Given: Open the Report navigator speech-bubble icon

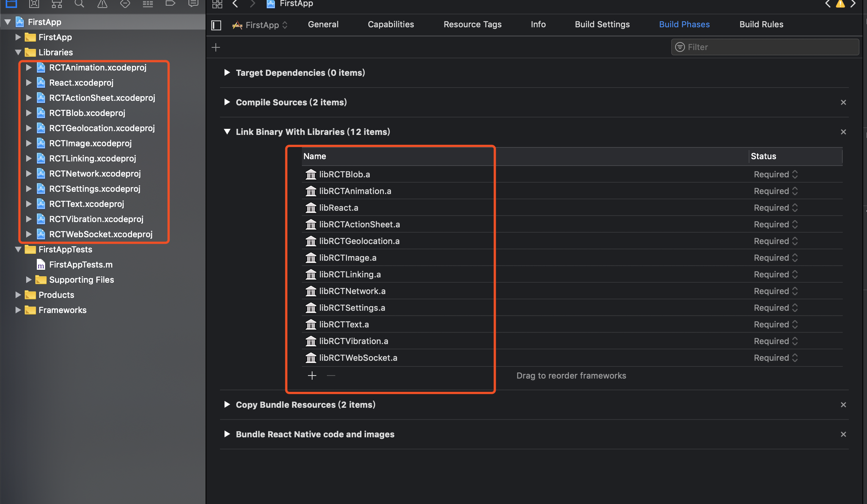Looking at the screenshot, I should coord(193,4).
